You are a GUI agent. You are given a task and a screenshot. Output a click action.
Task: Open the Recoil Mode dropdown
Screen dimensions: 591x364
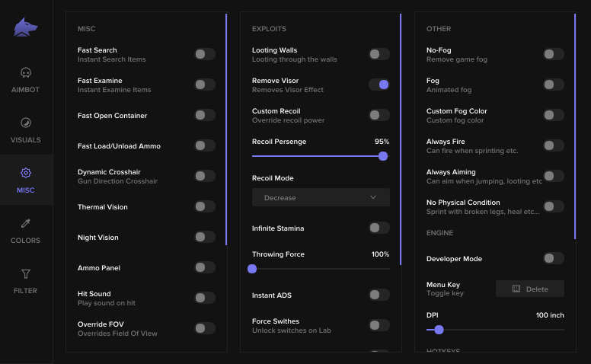tap(321, 197)
